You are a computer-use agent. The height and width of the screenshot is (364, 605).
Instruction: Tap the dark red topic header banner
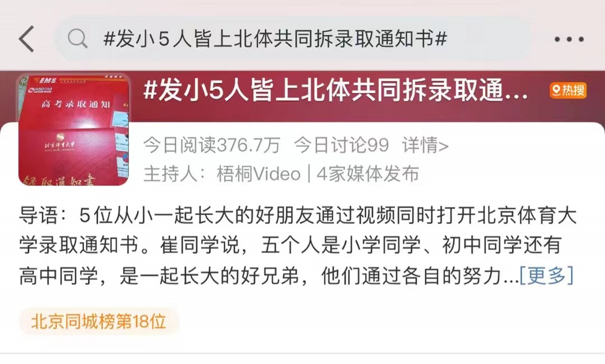pos(302,97)
